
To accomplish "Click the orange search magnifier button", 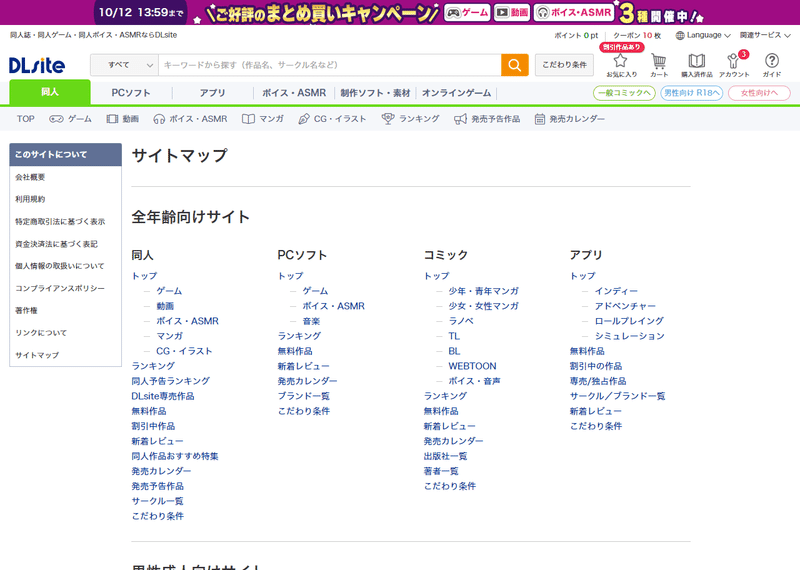I will click(x=514, y=65).
